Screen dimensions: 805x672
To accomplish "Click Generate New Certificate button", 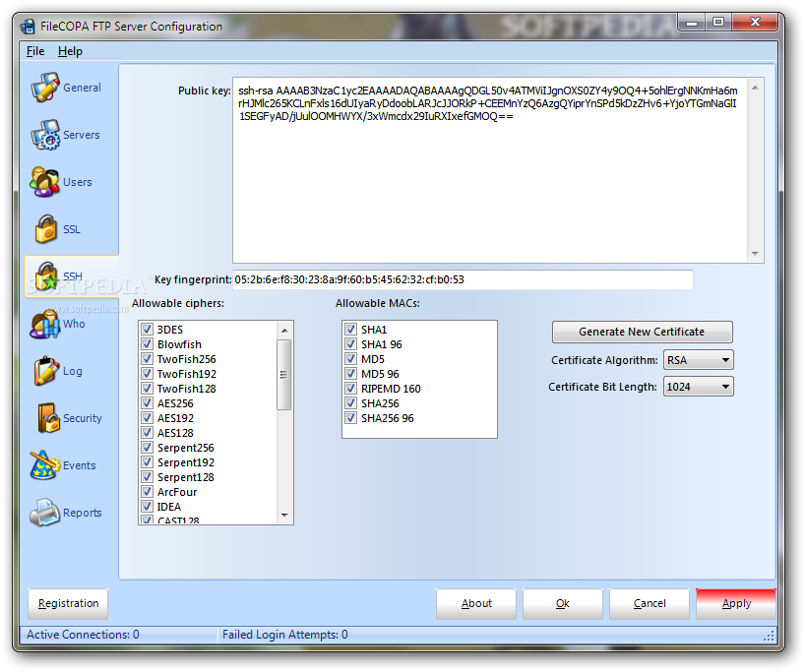I will (x=643, y=332).
